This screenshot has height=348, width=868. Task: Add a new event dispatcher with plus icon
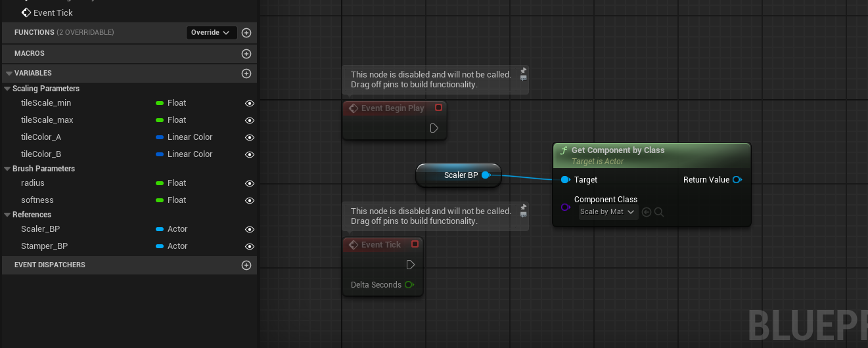[x=246, y=265]
